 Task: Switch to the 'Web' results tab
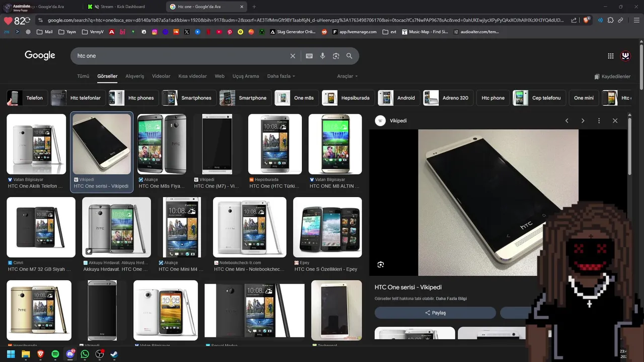tap(219, 76)
